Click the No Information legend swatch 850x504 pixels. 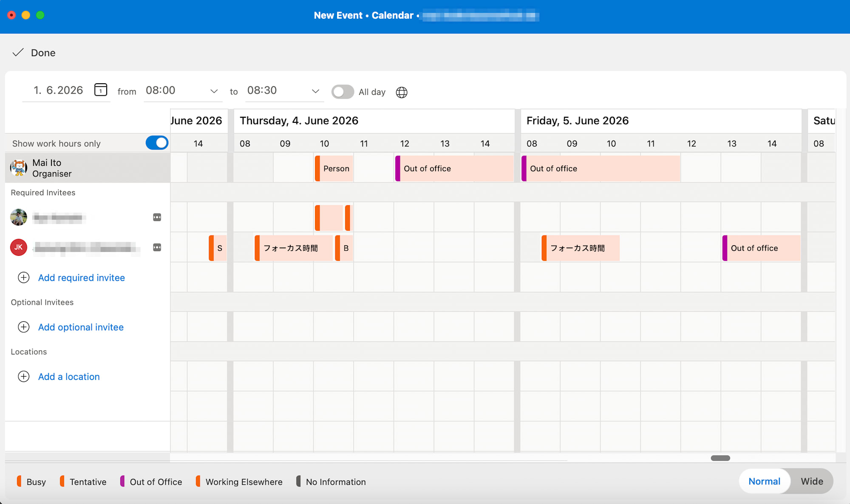point(298,481)
